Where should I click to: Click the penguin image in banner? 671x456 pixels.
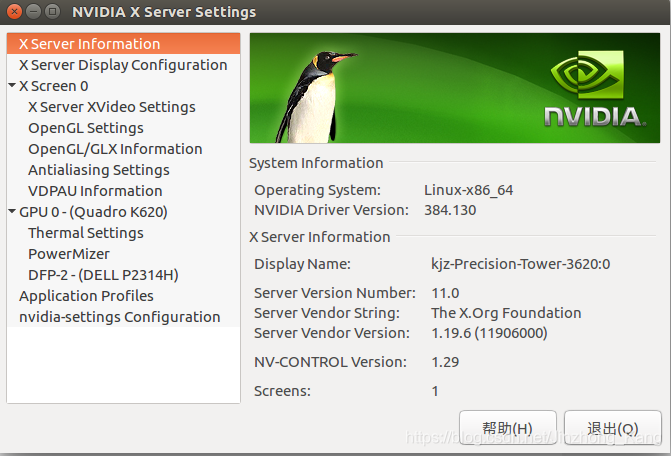[x=315, y=98]
